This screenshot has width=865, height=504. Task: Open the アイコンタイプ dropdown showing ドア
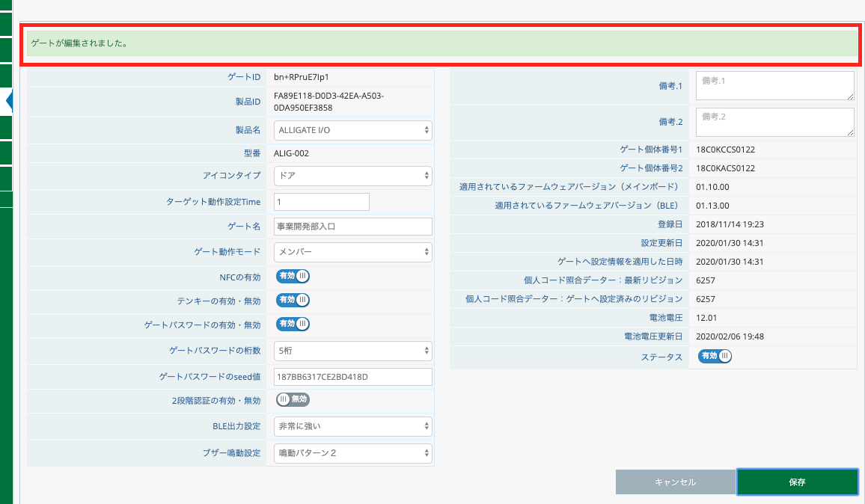click(x=353, y=175)
